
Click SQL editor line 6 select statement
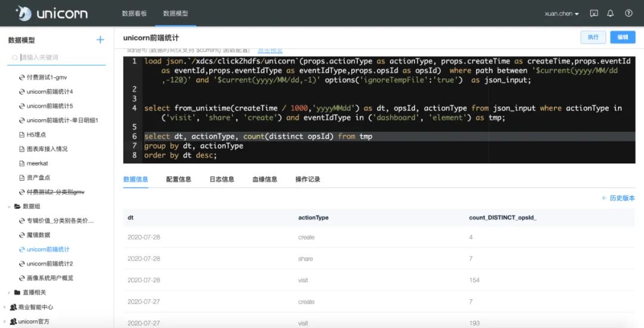pyautogui.click(x=258, y=137)
